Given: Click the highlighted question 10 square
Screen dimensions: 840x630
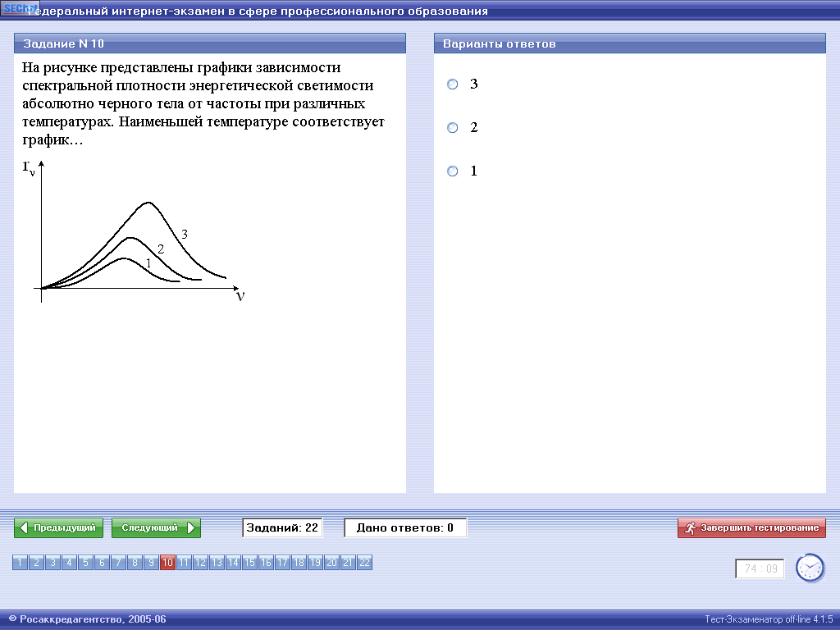Looking at the screenshot, I should (x=167, y=563).
